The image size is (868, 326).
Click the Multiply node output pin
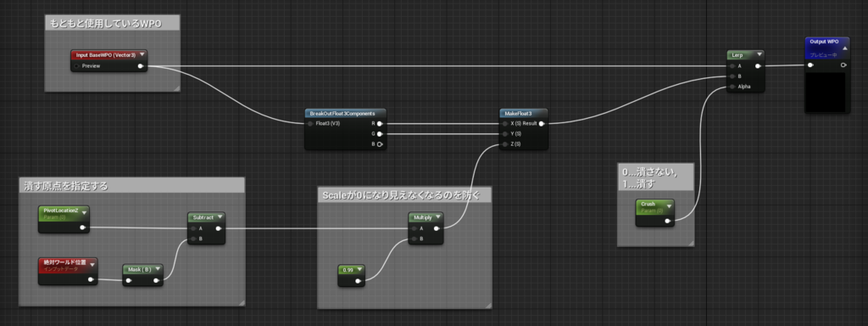[437, 228]
